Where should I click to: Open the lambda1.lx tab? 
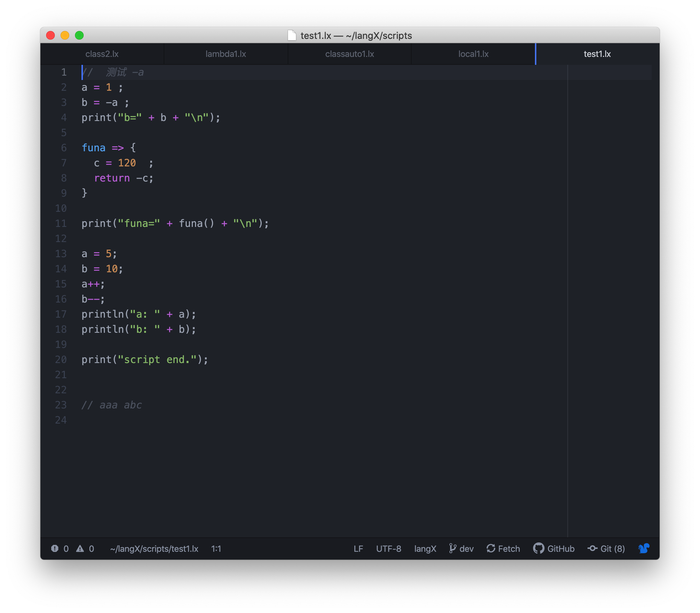point(226,54)
